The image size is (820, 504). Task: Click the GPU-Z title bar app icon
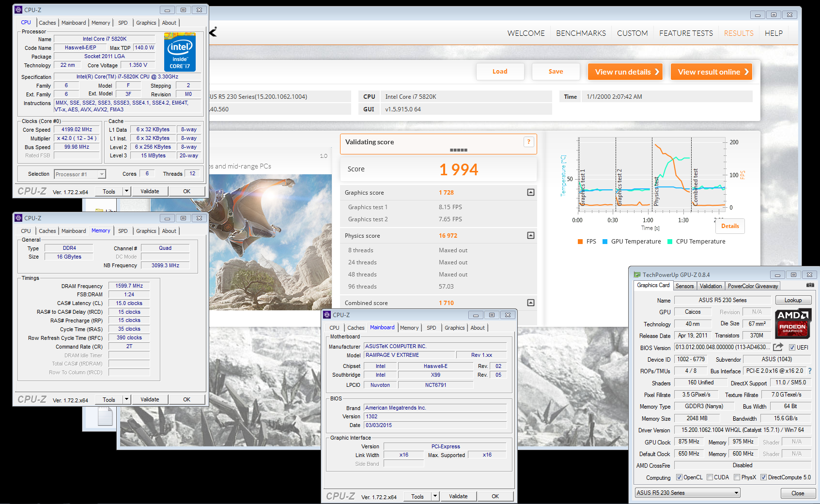pos(637,275)
